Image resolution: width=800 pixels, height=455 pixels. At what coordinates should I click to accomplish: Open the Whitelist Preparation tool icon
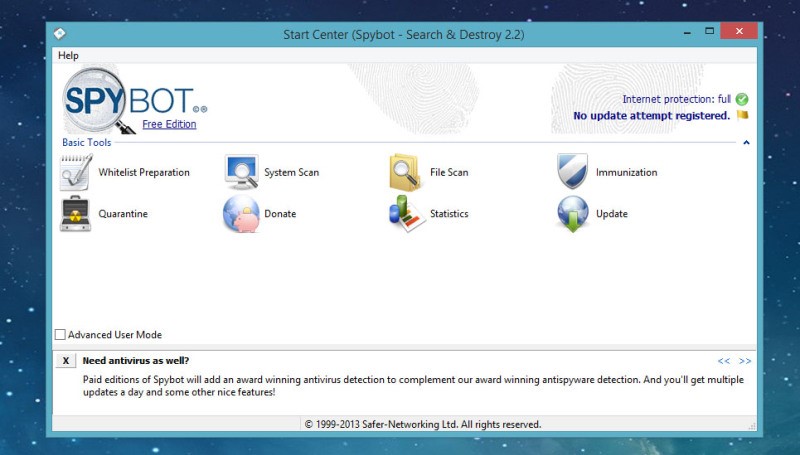click(76, 172)
